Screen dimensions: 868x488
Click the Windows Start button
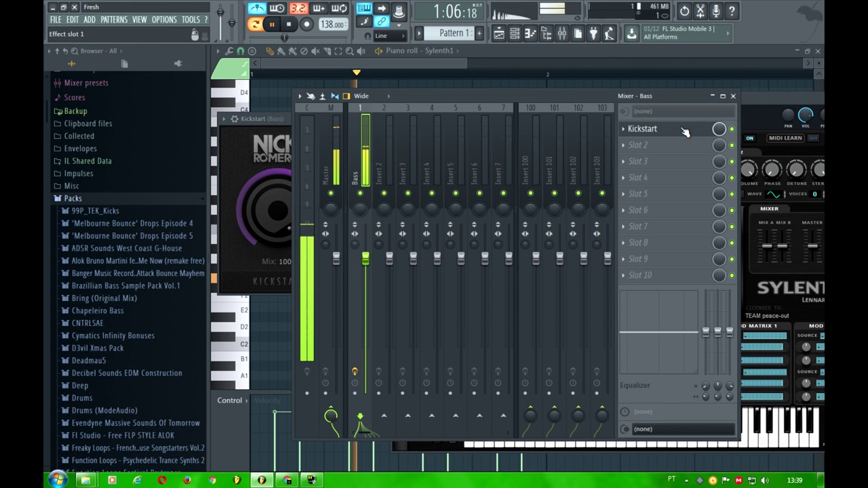click(58, 480)
